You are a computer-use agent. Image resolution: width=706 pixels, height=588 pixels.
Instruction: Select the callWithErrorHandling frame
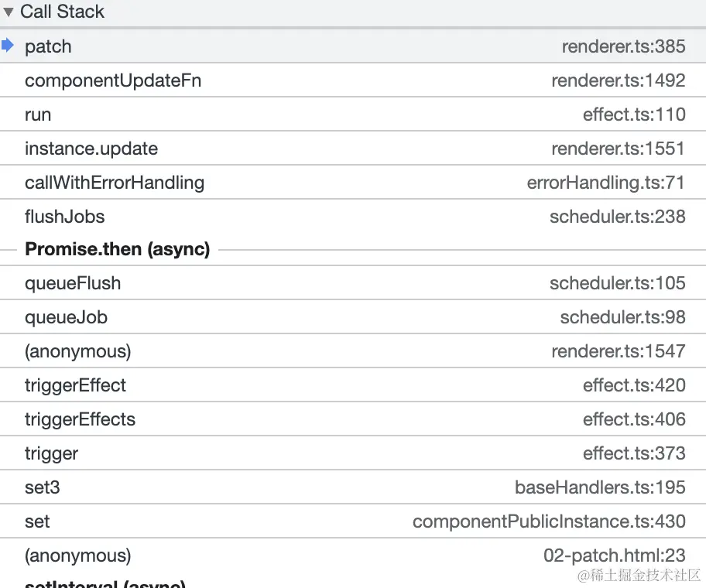click(x=115, y=183)
